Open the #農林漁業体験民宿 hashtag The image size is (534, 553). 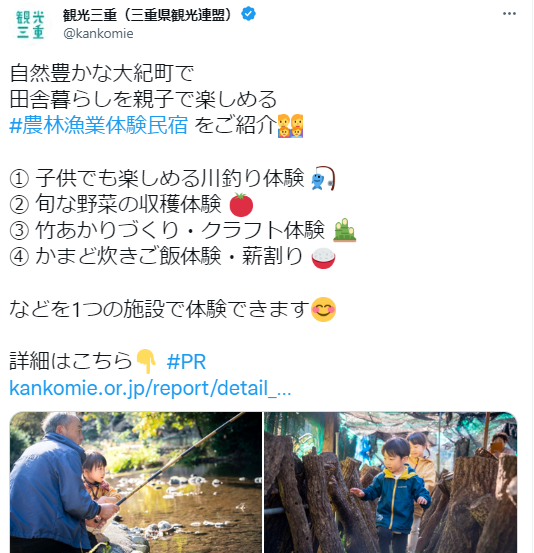pyautogui.click(x=99, y=125)
